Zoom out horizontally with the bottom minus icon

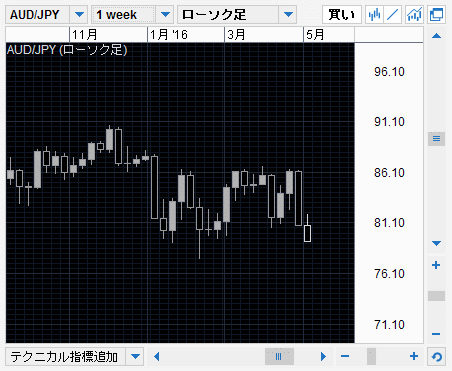coord(345,356)
